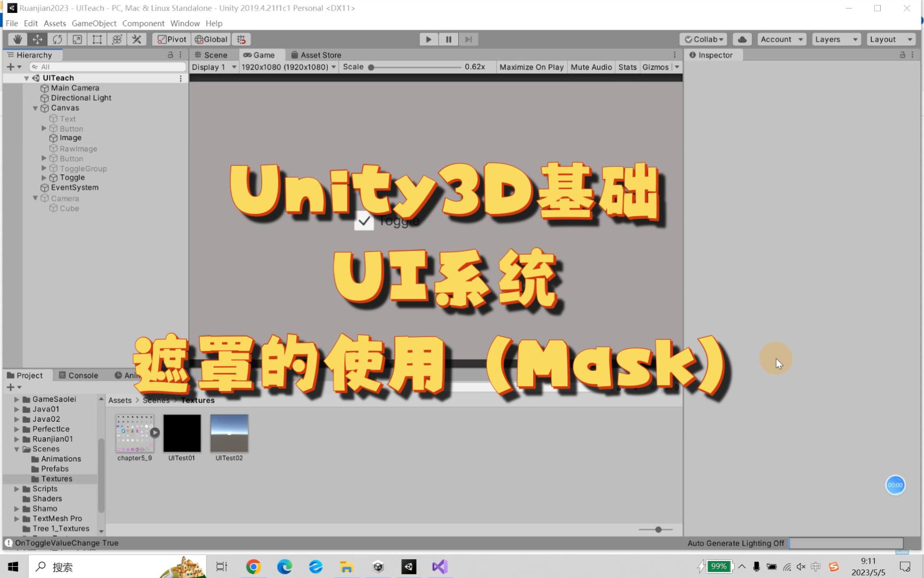Open UITeach scene options menu

pyautogui.click(x=181, y=78)
